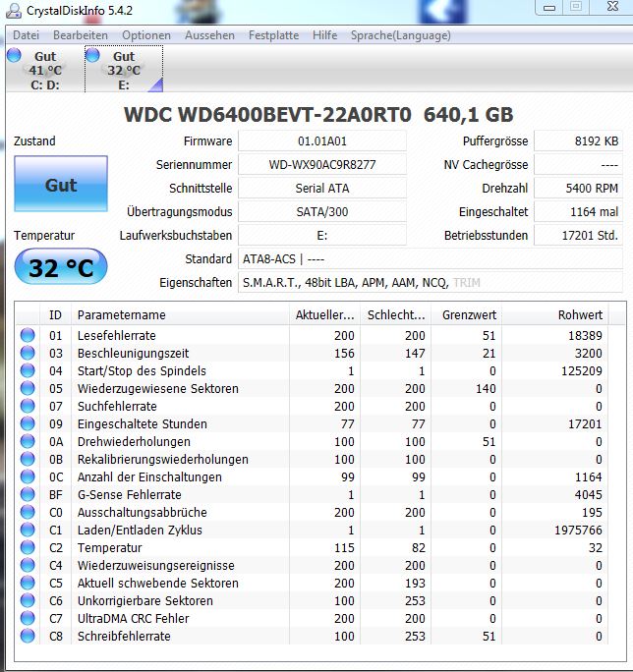Screen dimensions: 633x672
Task: Click the Schlecht column header
Action: [396, 315]
